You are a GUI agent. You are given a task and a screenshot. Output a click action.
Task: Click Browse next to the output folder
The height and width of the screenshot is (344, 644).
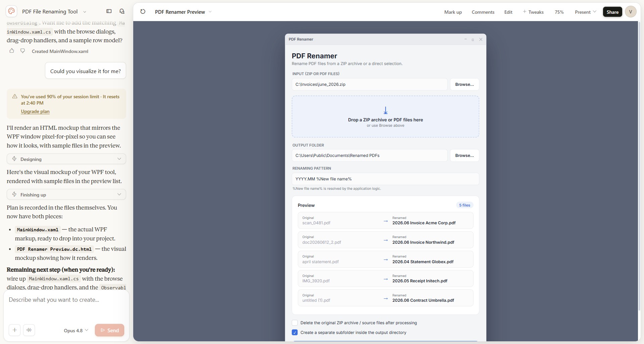point(464,156)
